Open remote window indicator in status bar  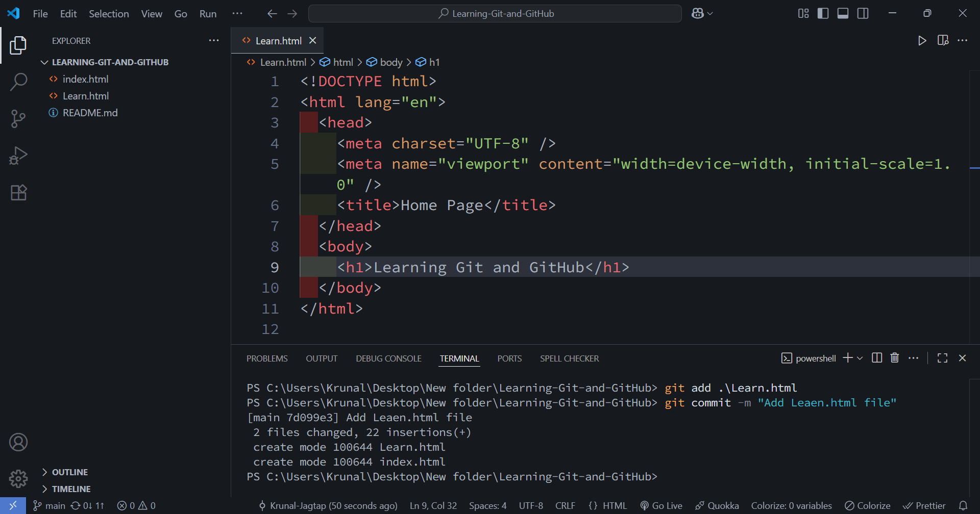[x=13, y=506]
